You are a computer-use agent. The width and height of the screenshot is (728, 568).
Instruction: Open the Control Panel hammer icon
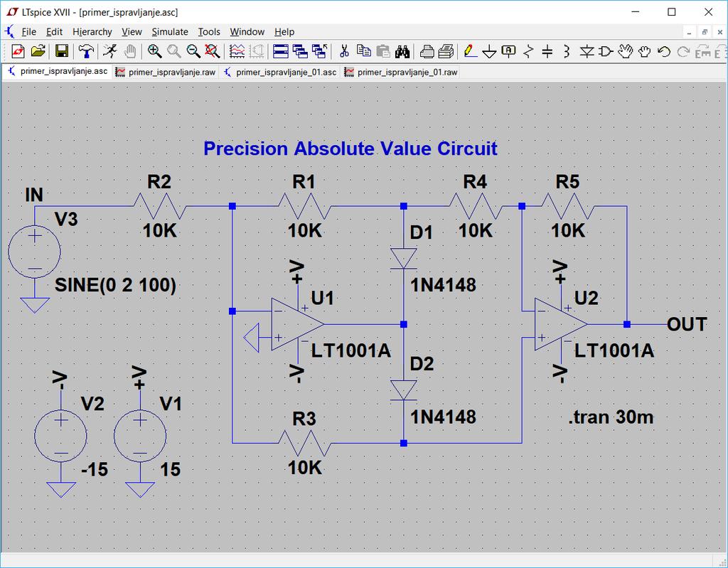coord(86,51)
